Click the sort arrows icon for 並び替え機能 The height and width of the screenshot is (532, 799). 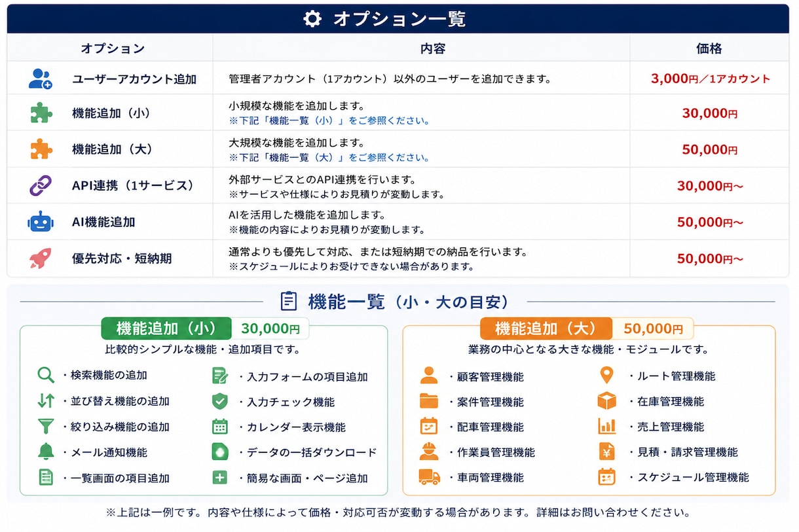46,400
